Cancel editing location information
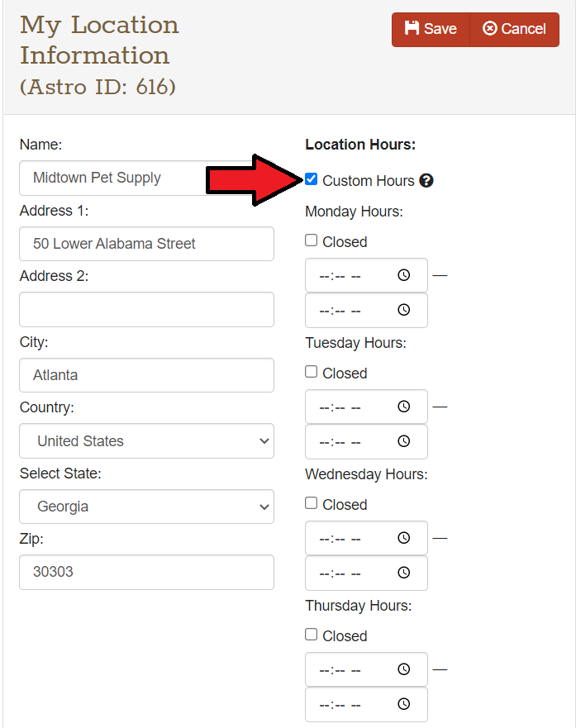The width and height of the screenshot is (576, 728). pos(514,29)
